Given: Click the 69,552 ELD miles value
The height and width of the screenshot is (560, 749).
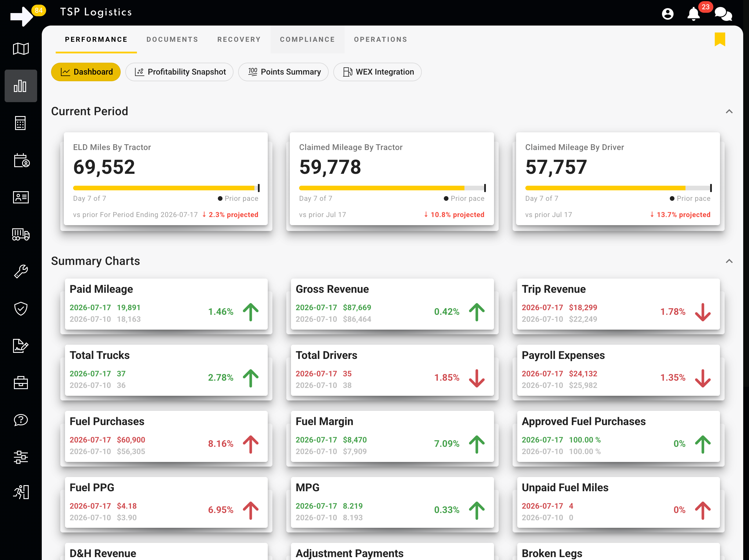Looking at the screenshot, I should pyautogui.click(x=104, y=167).
